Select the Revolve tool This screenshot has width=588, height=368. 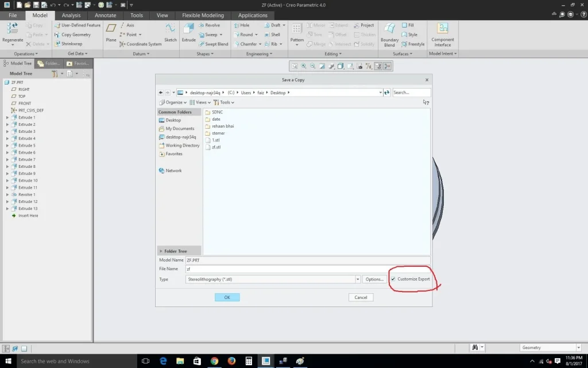pos(209,25)
